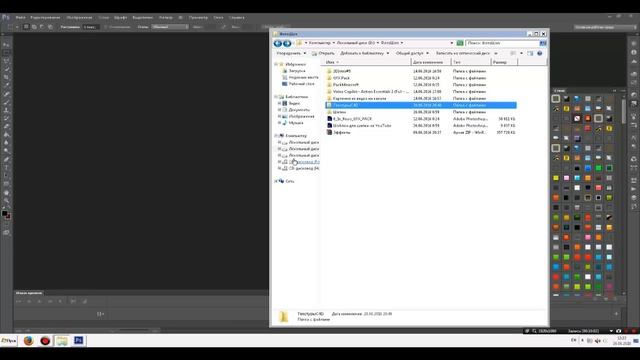Click Intersect with selection icon
The height and width of the screenshot is (360, 640).
(x=50, y=27)
